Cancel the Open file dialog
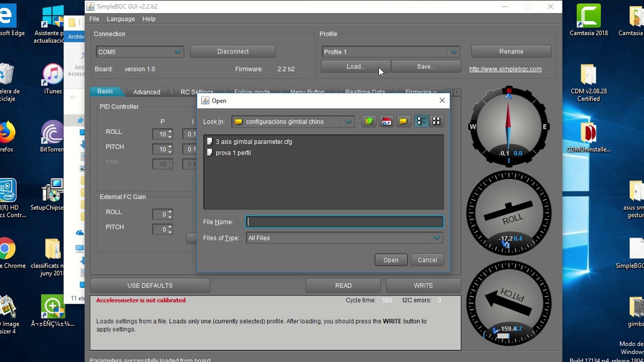644x362 pixels. [427, 260]
